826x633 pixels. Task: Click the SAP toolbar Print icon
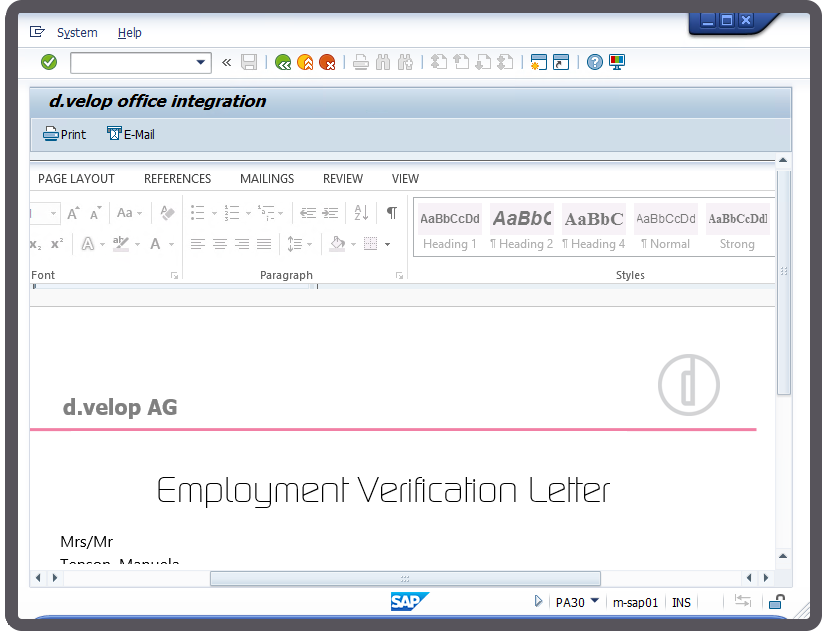360,62
